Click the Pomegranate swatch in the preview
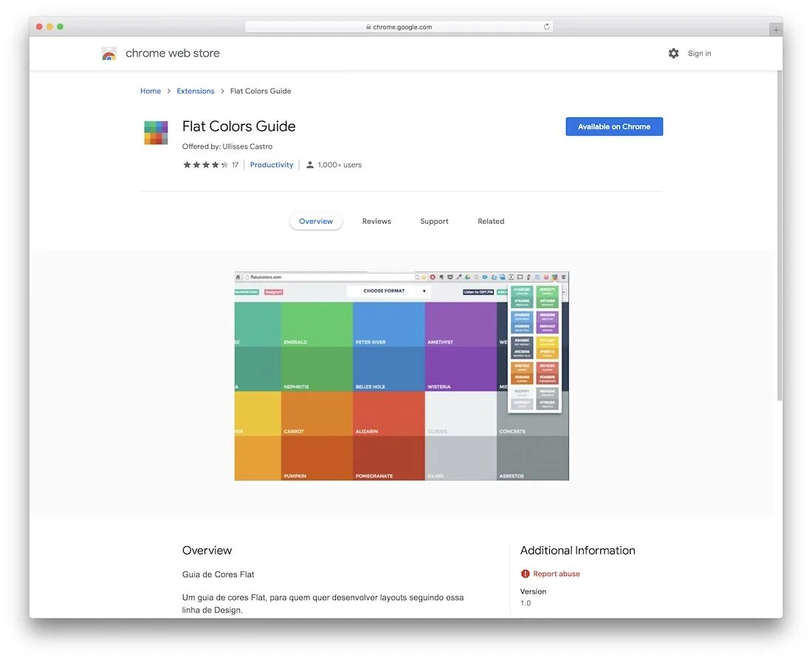This screenshot has width=812, height=660. point(389,458)
